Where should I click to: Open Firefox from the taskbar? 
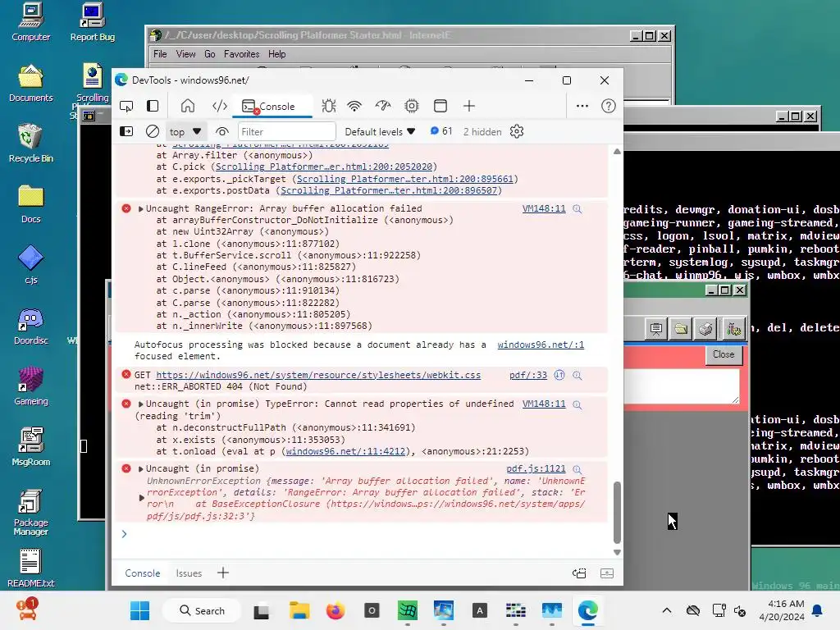coord(336,610)
